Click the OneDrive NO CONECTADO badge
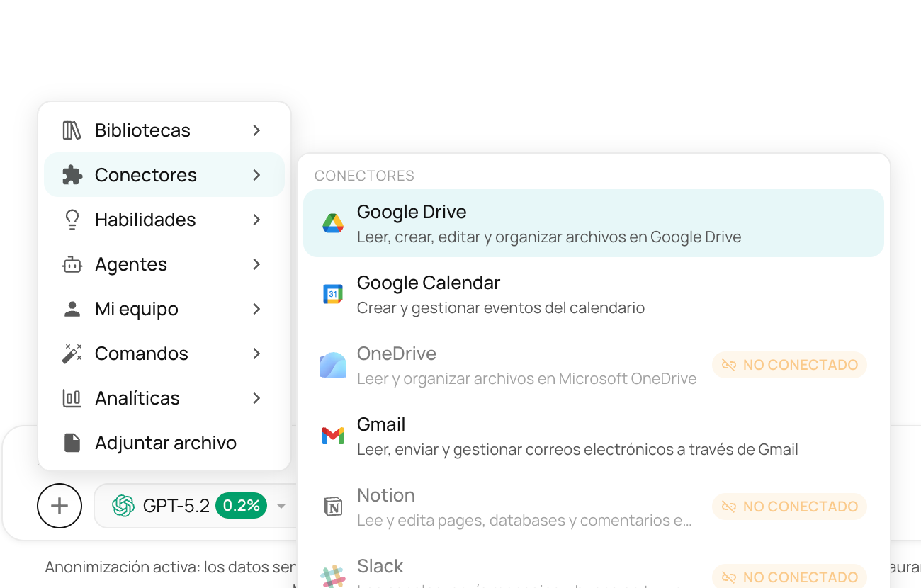 point(789,365)
